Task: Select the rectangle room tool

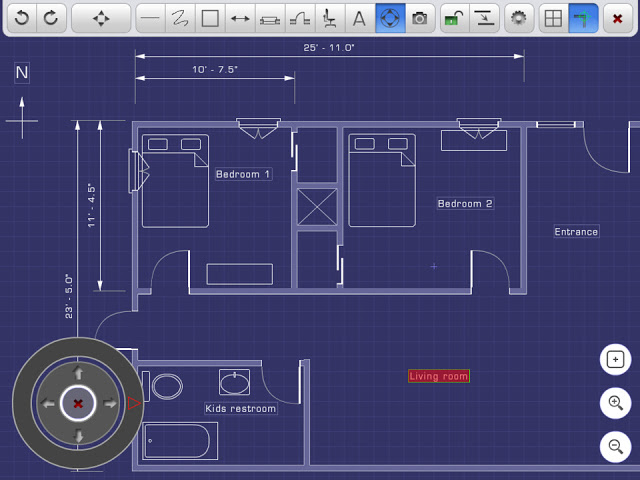Action: [210, 18]
